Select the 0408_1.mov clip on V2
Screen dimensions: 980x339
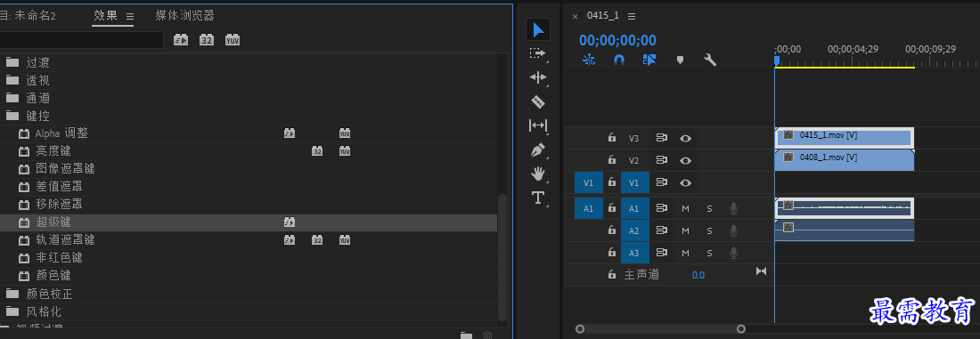(845, 160)
